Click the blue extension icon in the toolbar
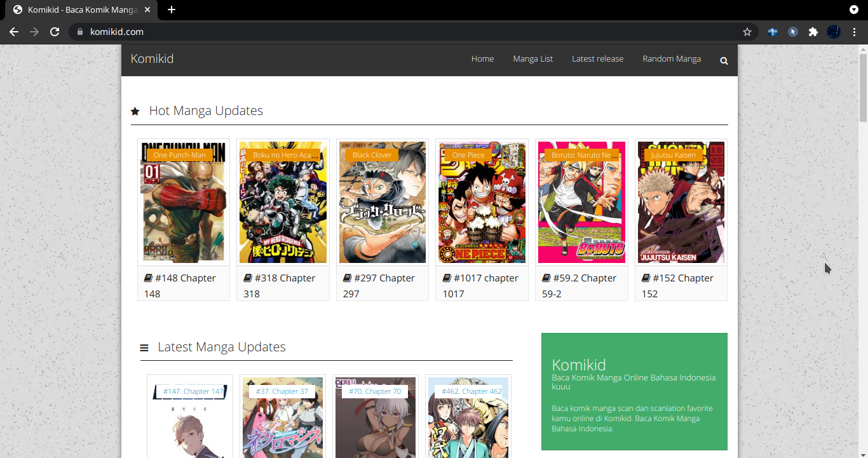Viewport: 868px width, 458px height. click(773, 31)
